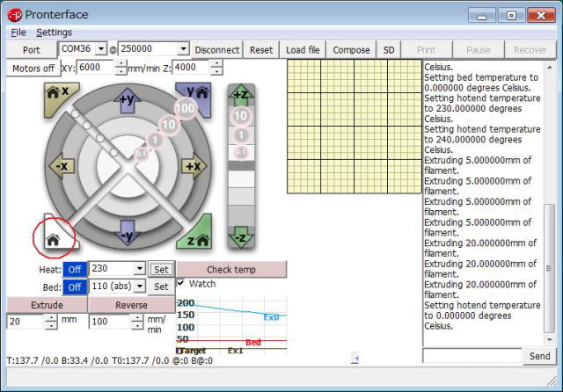
Task: Click console scrollbar up arrow
Action: [x=549, y=67]
